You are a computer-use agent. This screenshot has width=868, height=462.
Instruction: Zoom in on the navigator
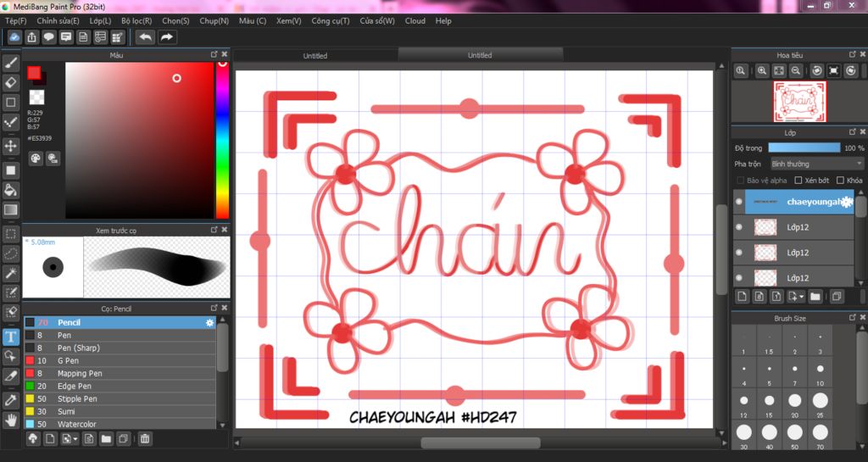click(x=762, y=71)
